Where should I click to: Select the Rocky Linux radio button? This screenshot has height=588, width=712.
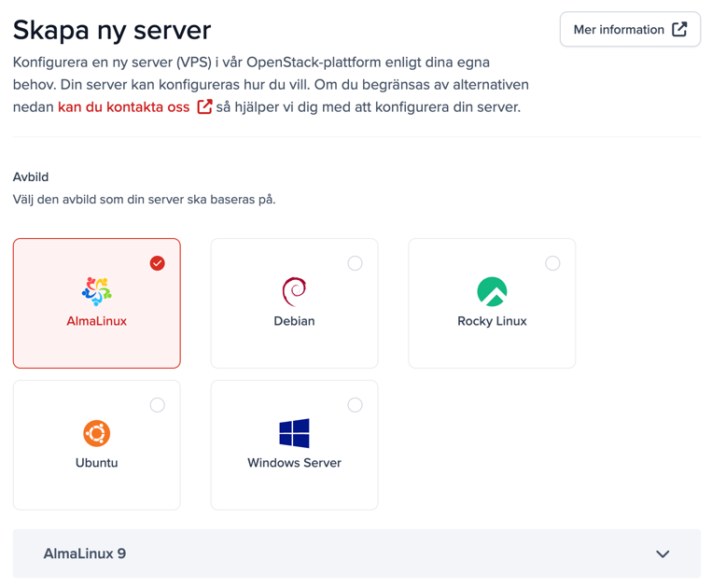click(552, 263)
